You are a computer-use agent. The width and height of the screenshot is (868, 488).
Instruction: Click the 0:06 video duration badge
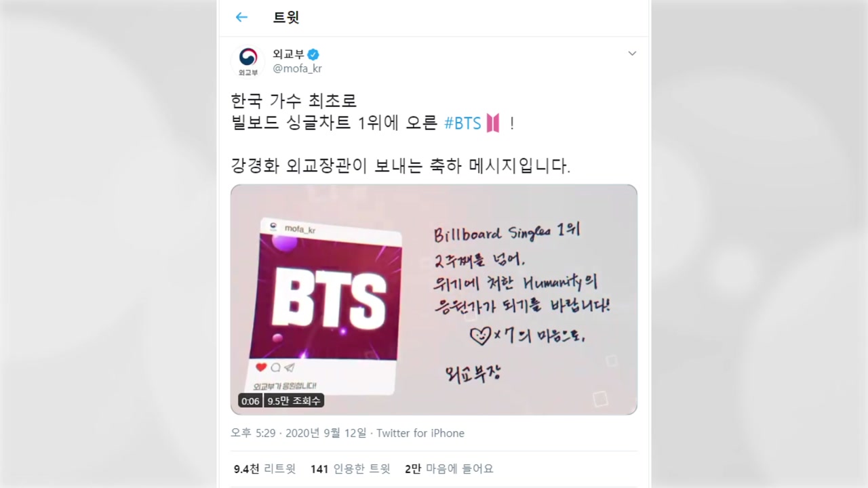[x=250, y=401]
